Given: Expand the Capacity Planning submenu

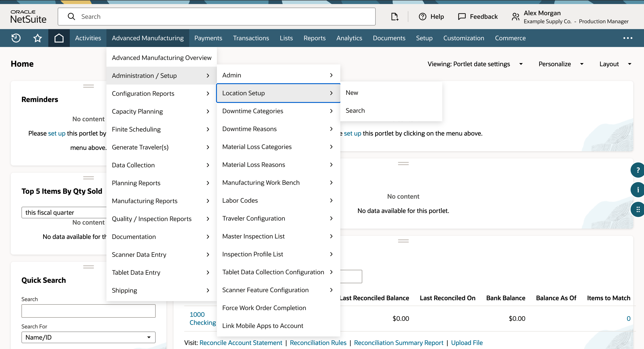Looking at the screenshot, I should [x=161, y=111].
